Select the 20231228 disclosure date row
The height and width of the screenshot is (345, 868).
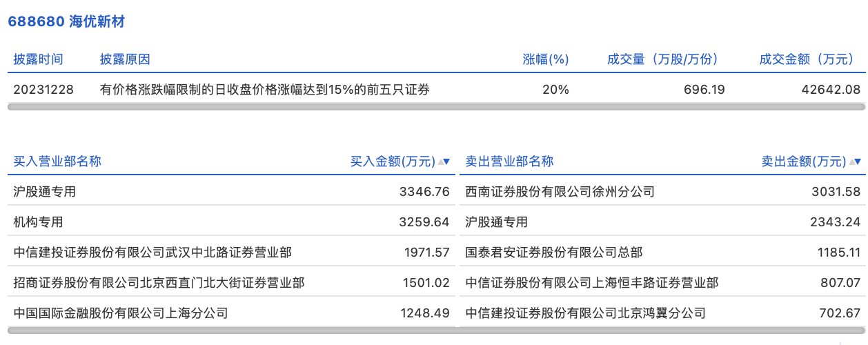tap(43, 89)
